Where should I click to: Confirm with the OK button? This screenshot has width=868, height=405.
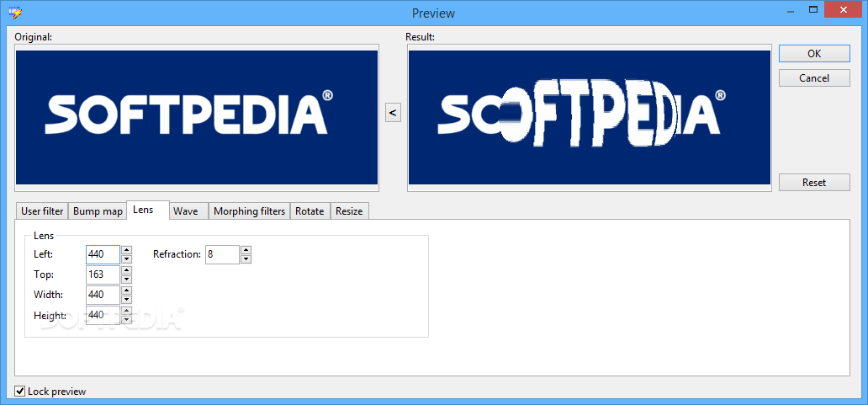pos(814,54)
